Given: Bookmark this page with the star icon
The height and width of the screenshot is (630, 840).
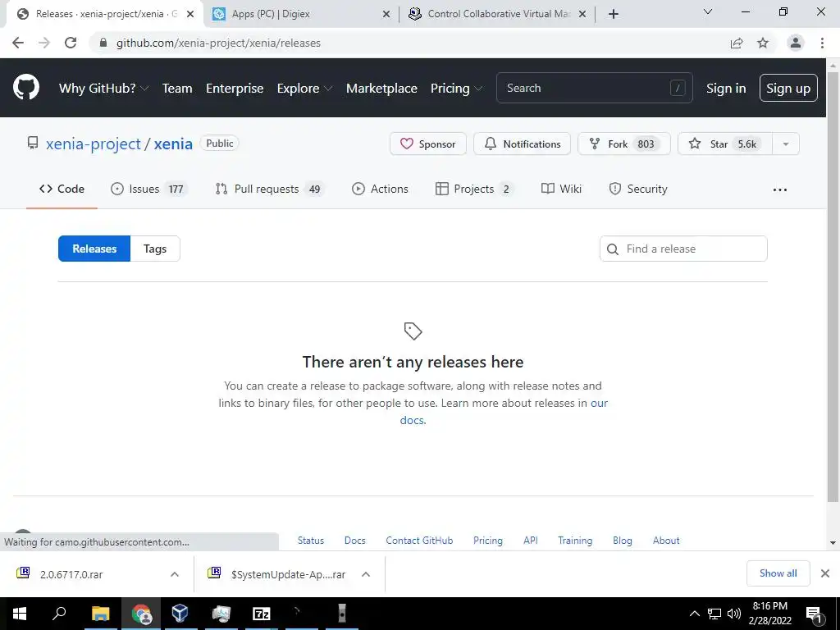Looking at the screenshot, I should [x=763, y=43].
